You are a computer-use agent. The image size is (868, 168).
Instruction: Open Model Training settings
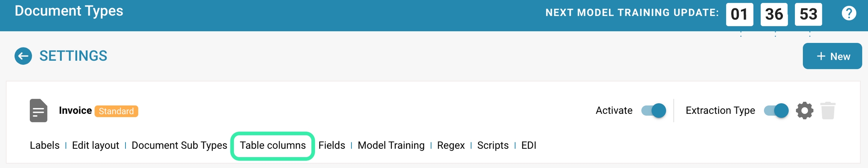[391, 145]
